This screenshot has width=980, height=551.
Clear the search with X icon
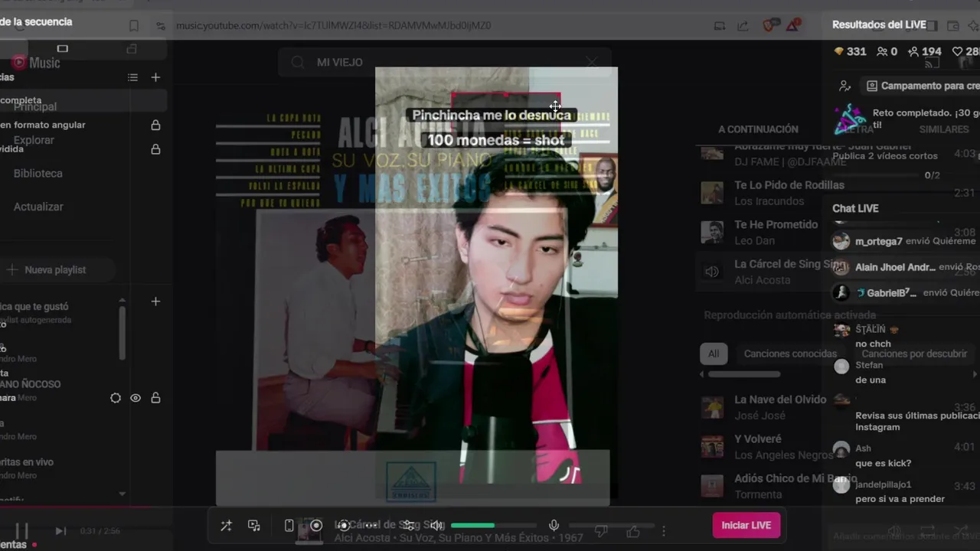pyautogui.click(x=592, y=62)
